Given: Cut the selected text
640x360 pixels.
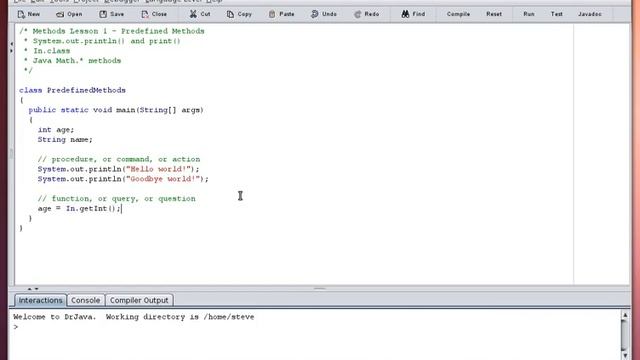Looking at the screenshot, I should (x=200, y=14).
